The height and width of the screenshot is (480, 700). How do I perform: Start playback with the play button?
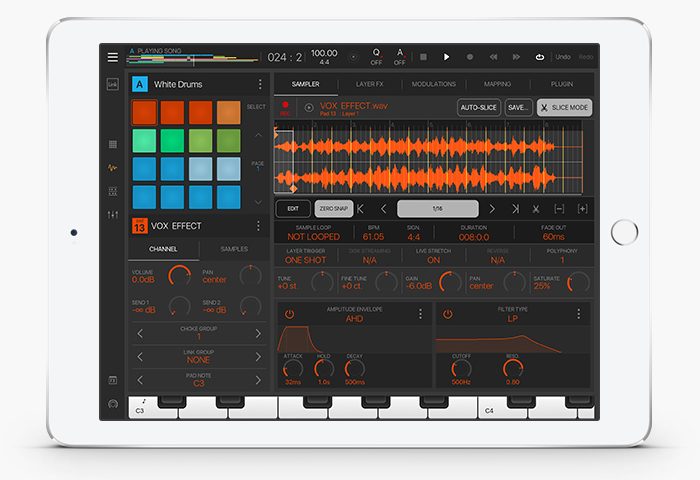pyautogui.click(x=446, y=57)
